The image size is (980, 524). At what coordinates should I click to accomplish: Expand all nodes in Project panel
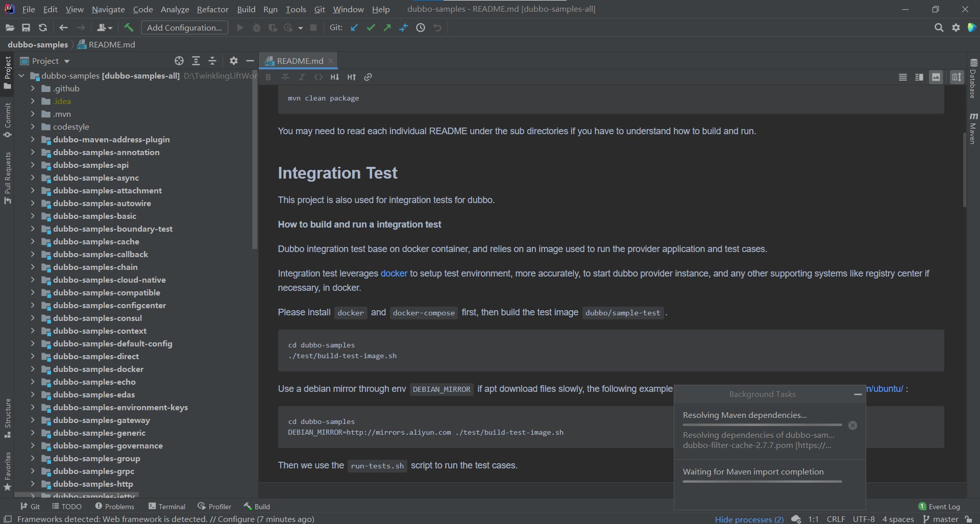pyautogui.click(x=196, y=61)
